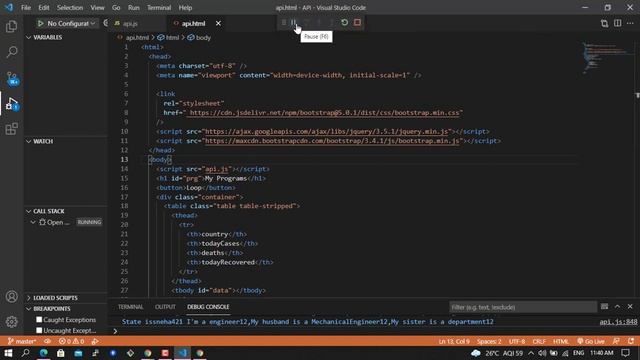Open editor More Actions ellipsis
This screenshot has width=640, height=360.
pyautogui.click(x=630, y=23)
